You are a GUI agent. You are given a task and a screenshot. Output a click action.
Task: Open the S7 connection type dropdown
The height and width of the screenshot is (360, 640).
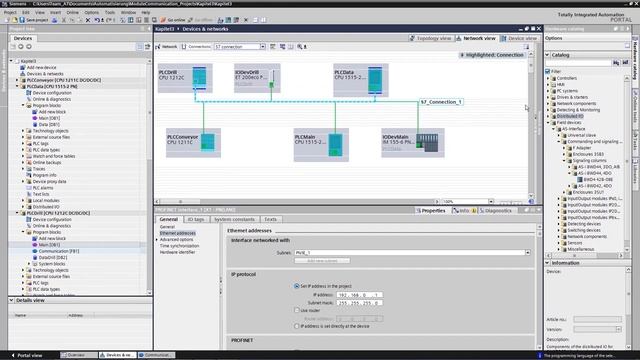[x=262, y=47]
